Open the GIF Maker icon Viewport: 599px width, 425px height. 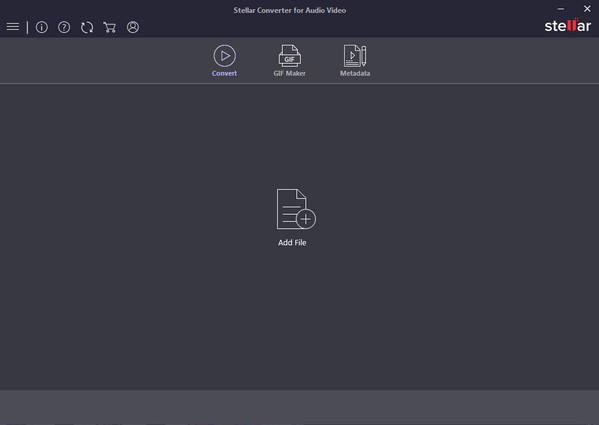point(290,56)
